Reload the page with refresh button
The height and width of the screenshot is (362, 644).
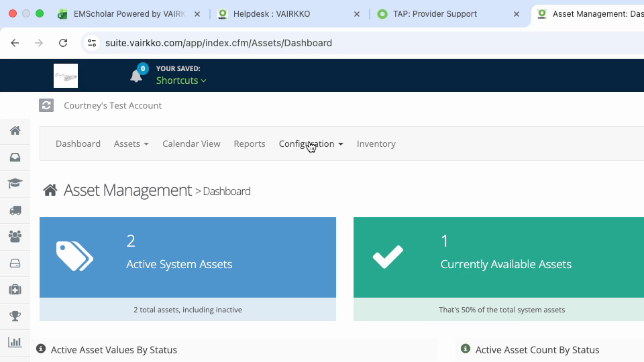pos(63,43)
